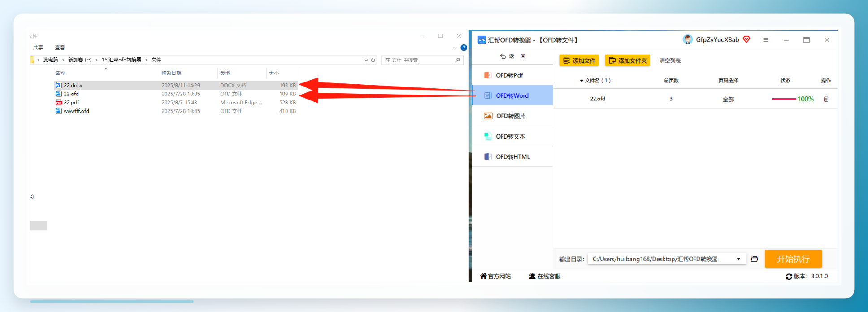
Task: Click the 全部 page selection for 22.ofd
Action: 728,99
